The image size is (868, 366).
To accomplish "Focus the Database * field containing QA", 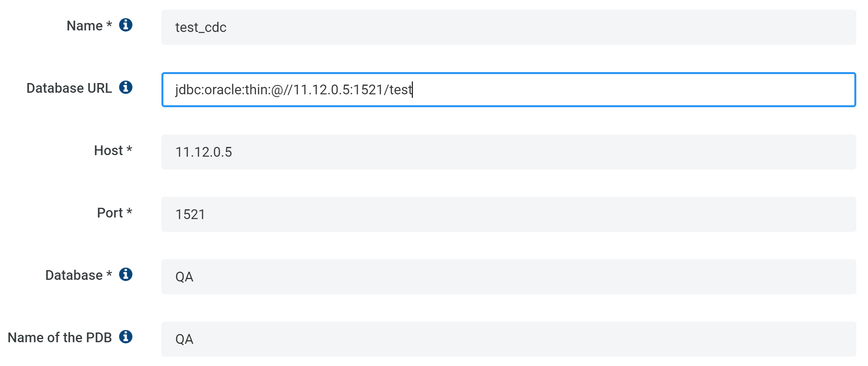I will click(509, 277).
